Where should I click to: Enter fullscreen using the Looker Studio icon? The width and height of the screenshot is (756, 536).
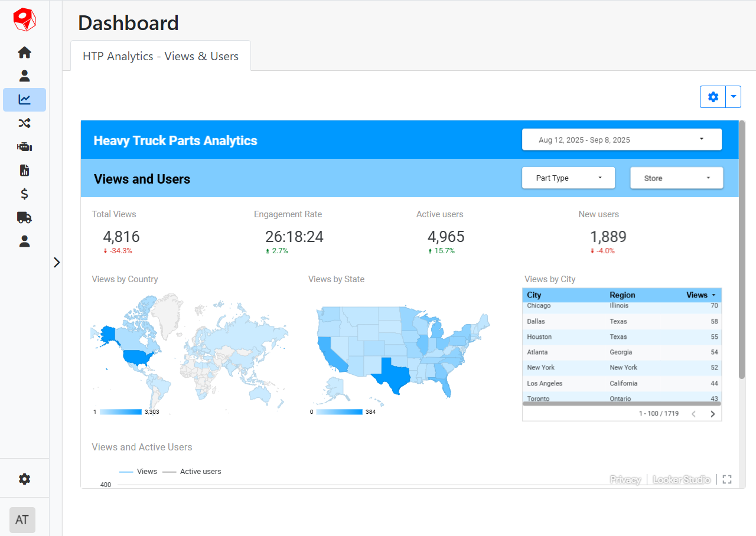pyautogui.click(x=727, y=479)
